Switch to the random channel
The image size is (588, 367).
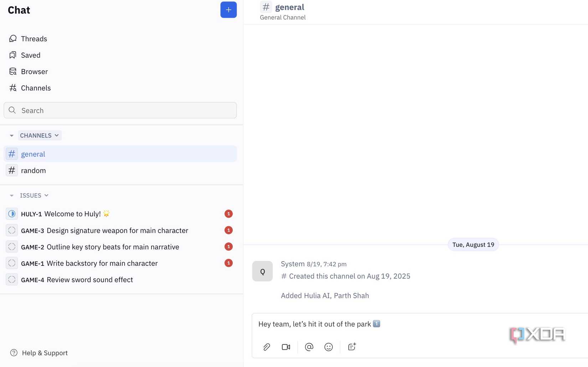(33, 170)
